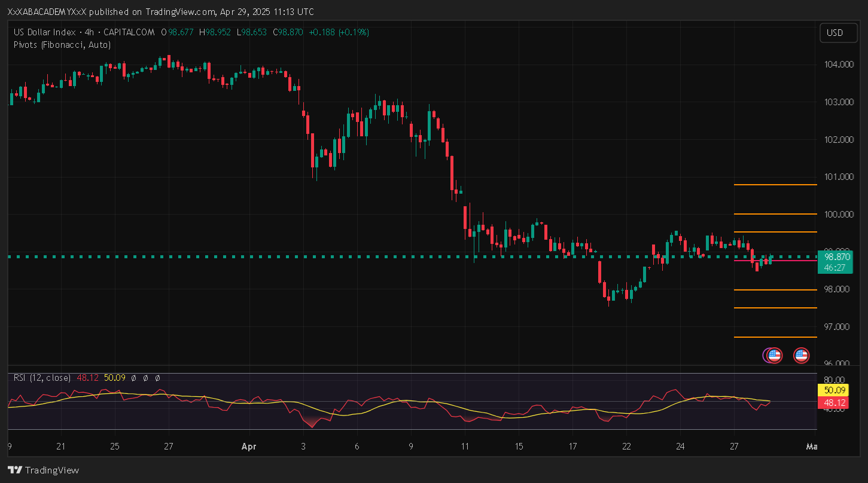Image resolution: width=868 pixels, height=483 pixels.
Task: Click the '22' date on time axis
Action: [626, 447]
